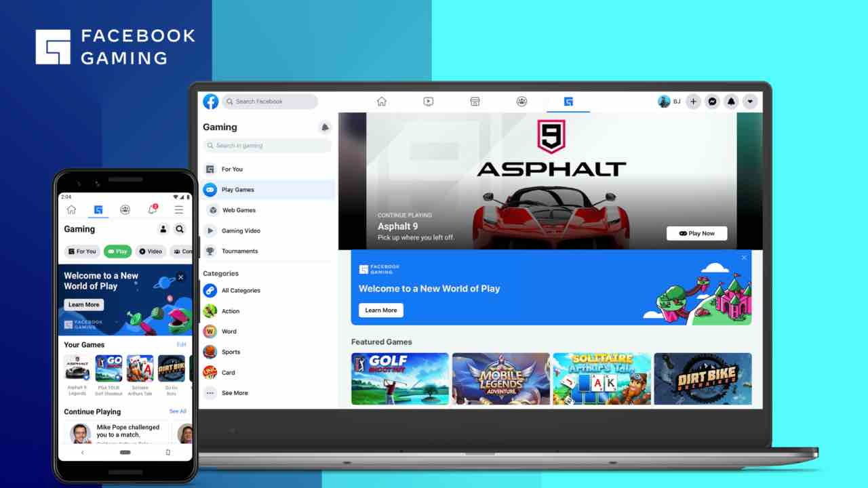868x488 pixels.
Task: Click Play Now on the Asphalt 9 banner
Action: tap(696, 233)
